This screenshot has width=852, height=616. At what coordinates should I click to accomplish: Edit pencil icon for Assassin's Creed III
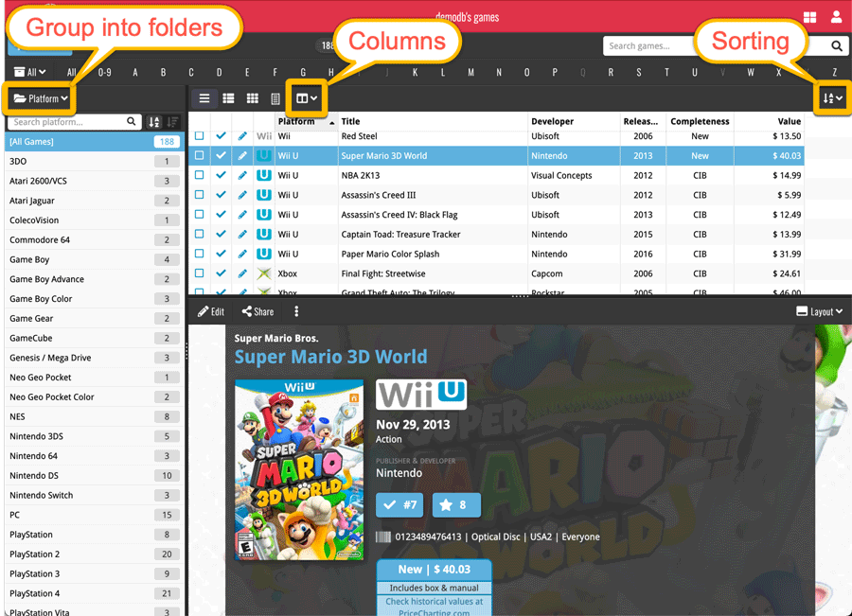click(242, 195)
